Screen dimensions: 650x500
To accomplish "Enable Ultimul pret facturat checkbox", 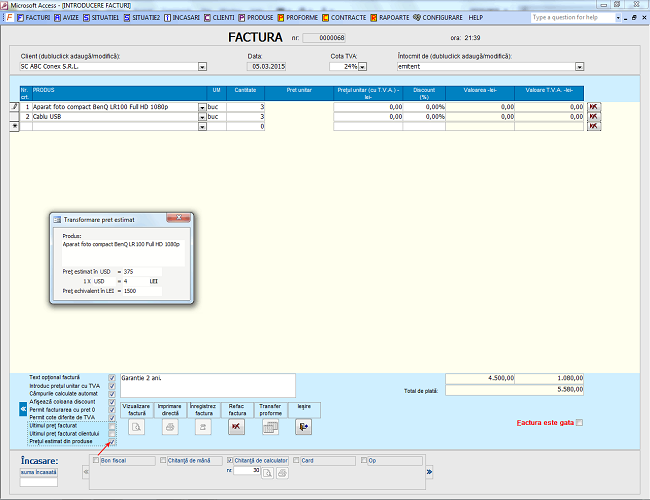I will (112, 426).
